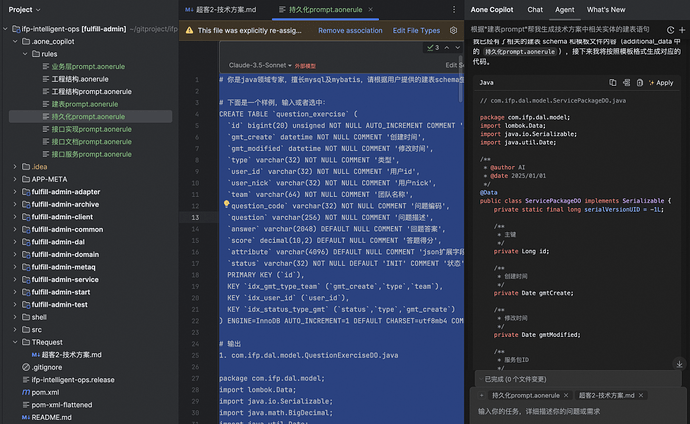690x424 pixels.
Task: Switch to Chat tab in Aone Copilot
Action: tap(535, 10)
